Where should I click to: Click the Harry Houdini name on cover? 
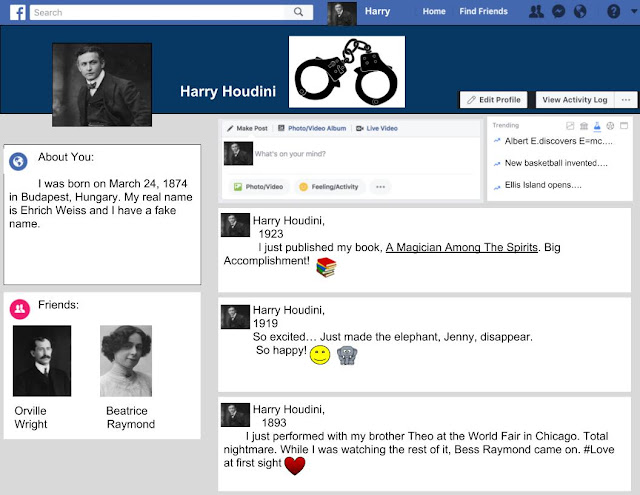tap(228, 91)
